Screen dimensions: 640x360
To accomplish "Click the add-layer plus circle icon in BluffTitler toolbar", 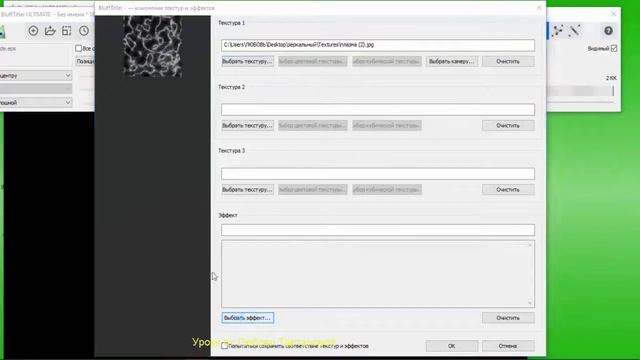I will tap(33, 31).
